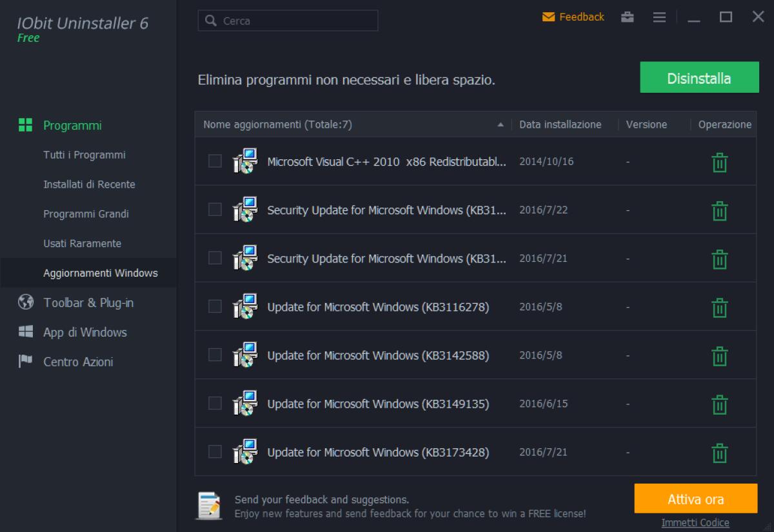The width and height of the screenshot is (774, 532).
Task: Click the trash icon for Microsoft Visual C++ 2010
Action: click(x=719, y=162)
